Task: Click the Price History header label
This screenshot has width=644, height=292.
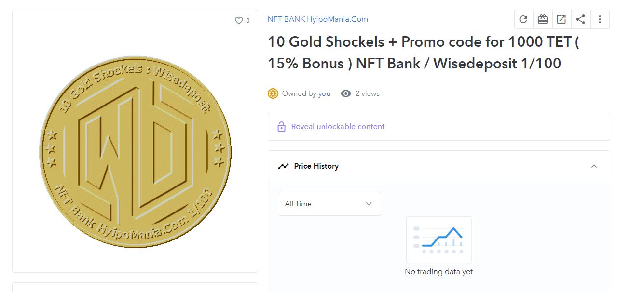Action: click(316, 166)
